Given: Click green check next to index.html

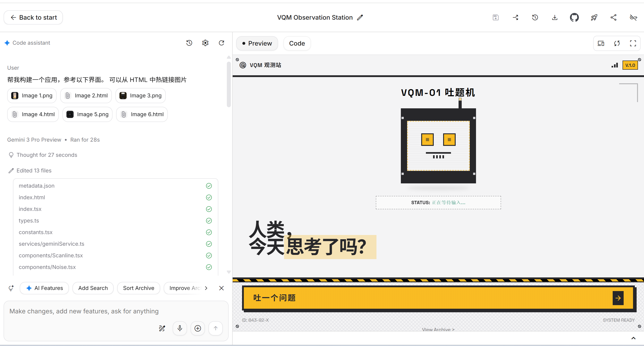Looking at the screenshot, I should point(209,197).
